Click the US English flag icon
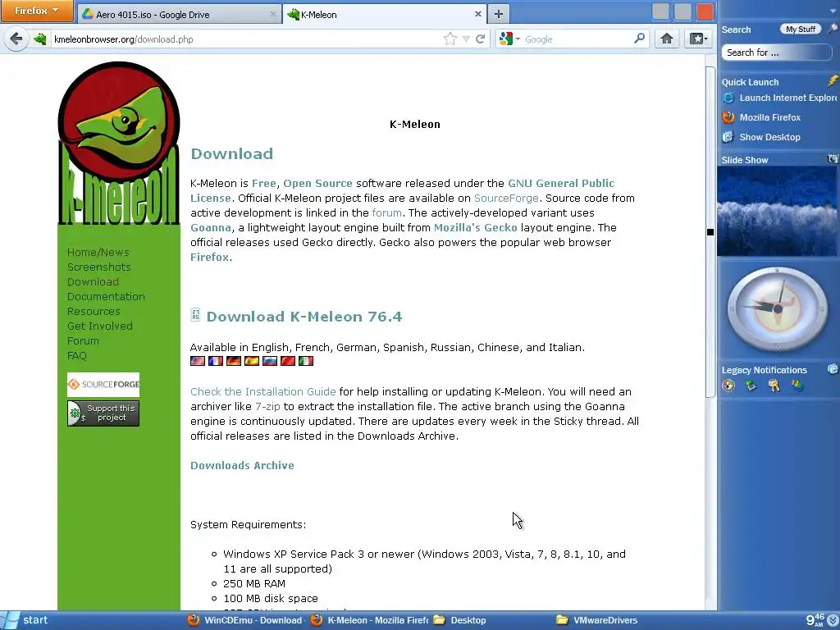 click(x=198, y=361)
